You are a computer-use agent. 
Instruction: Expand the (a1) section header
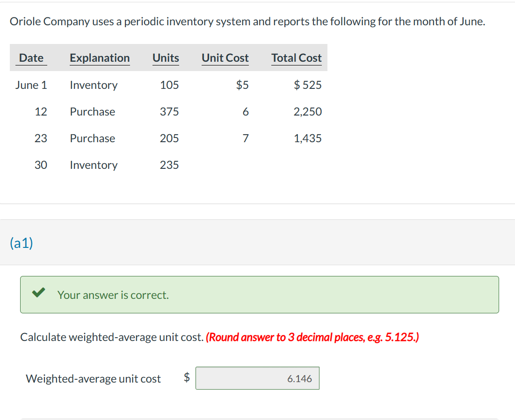point(21,243)
